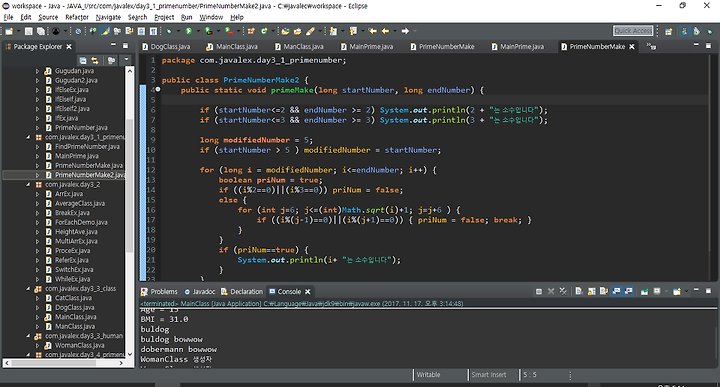Switch to the Java EE perspective icon

tap(697, 31)
